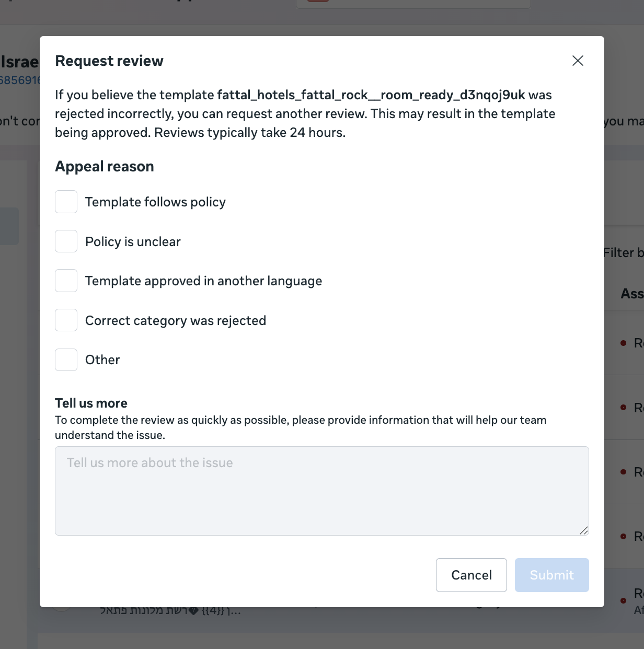Open the blue account ID link behind the dialog

coord(20,80)
